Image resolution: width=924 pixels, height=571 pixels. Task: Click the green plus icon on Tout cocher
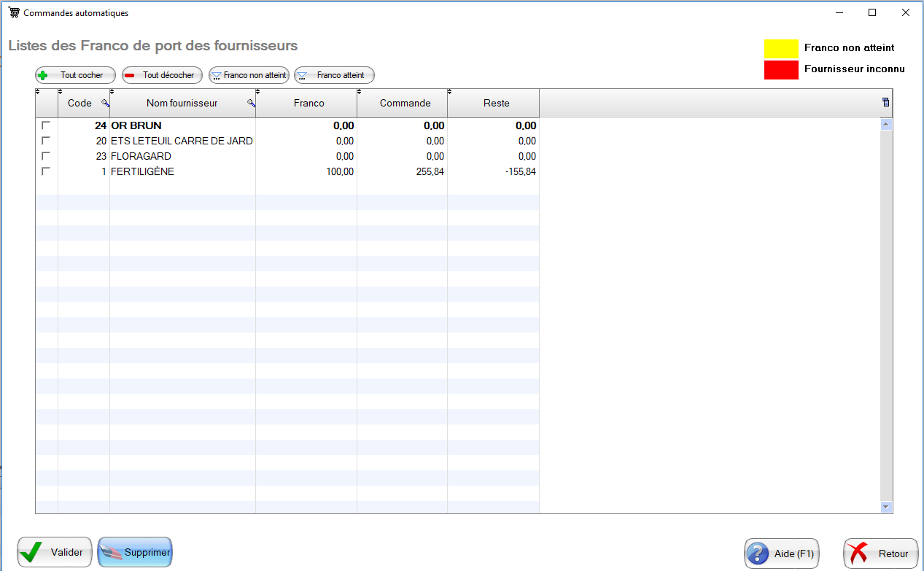pos(43,75)
